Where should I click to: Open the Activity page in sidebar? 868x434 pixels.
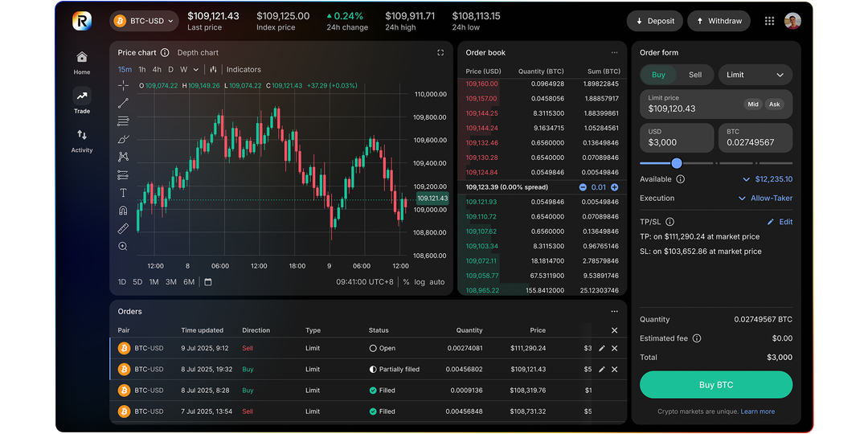[82, 140]
